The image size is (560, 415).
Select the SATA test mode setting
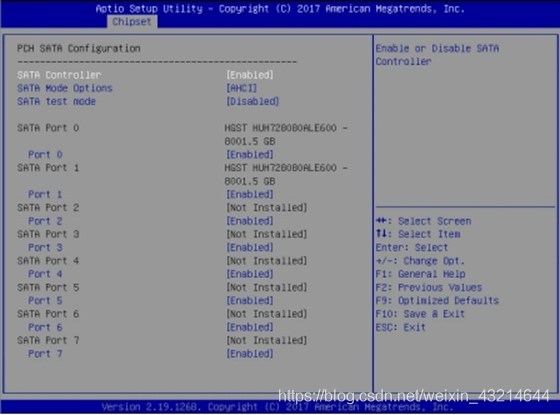click(56, 101)
